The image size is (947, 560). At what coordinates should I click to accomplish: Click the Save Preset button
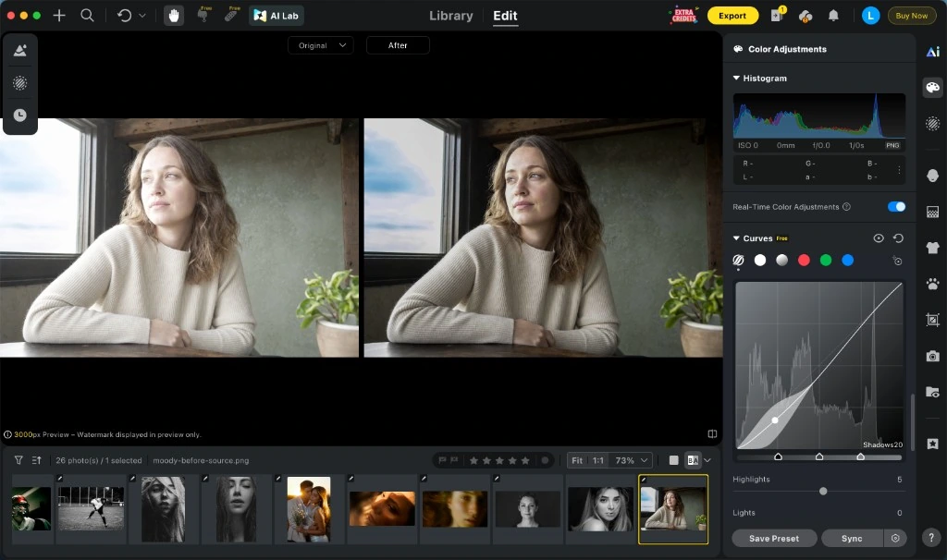point(774,538)
